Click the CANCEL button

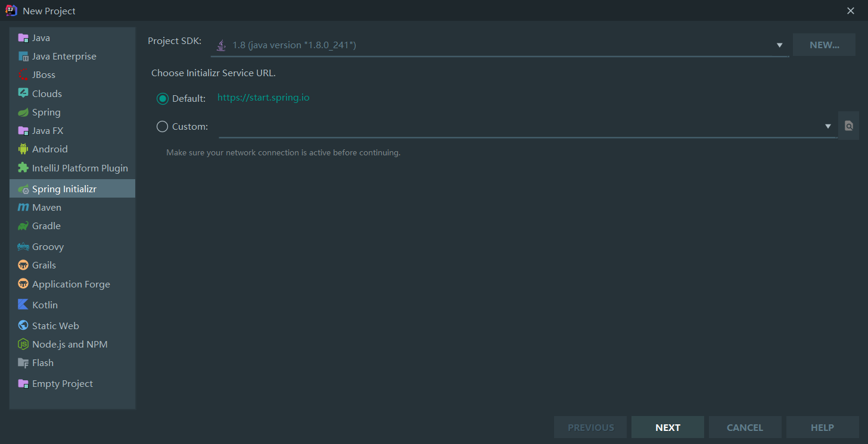[x=745, y=427]
